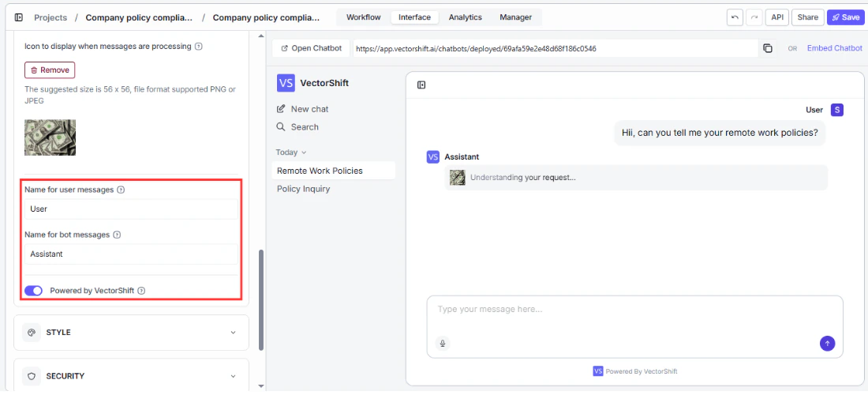The width and height of the screenshot is (868, 395).
Task: Click help icon beside Name for user messages
Action: tap(121, 190)
